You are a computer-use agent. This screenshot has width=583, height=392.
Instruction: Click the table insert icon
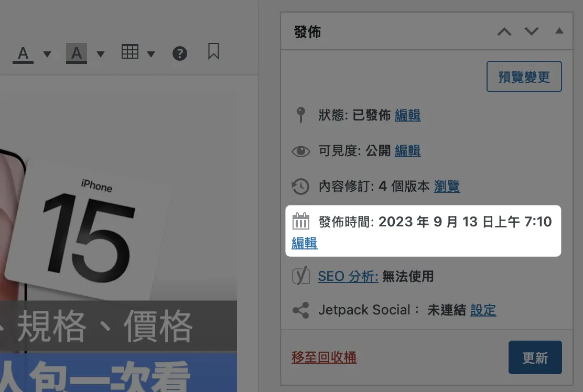pos(130,52)
